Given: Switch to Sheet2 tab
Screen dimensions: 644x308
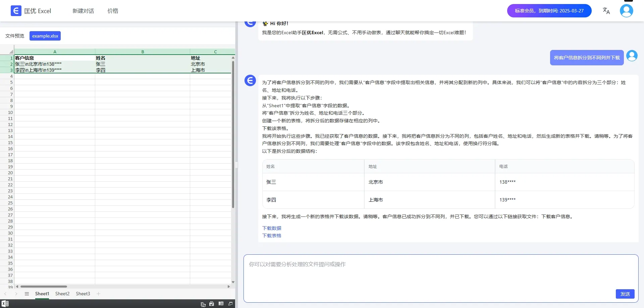Looking at the screenshot, I should coord(62,294).
